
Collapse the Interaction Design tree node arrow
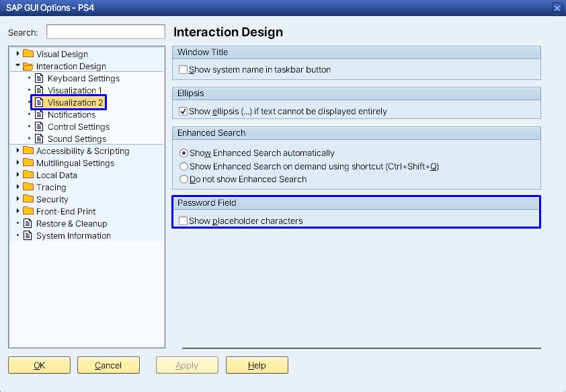(x=17, y=65)
